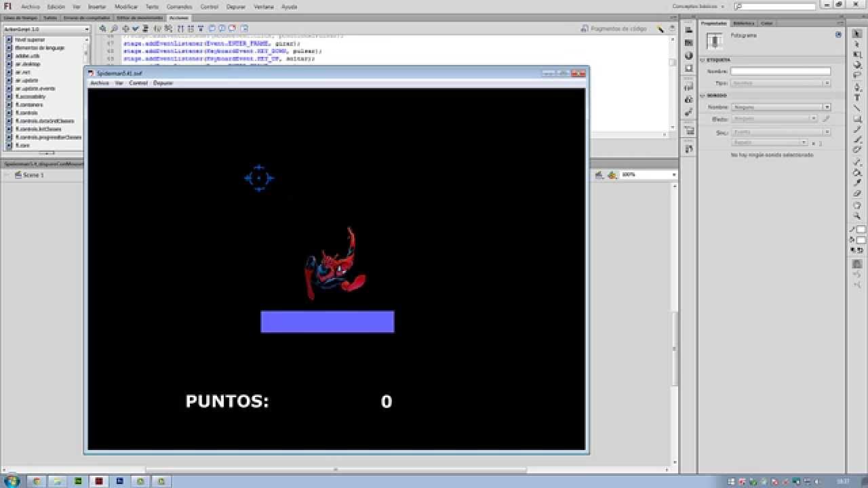Select the Line tool
The image size is (868, 488).
[857, 108]
